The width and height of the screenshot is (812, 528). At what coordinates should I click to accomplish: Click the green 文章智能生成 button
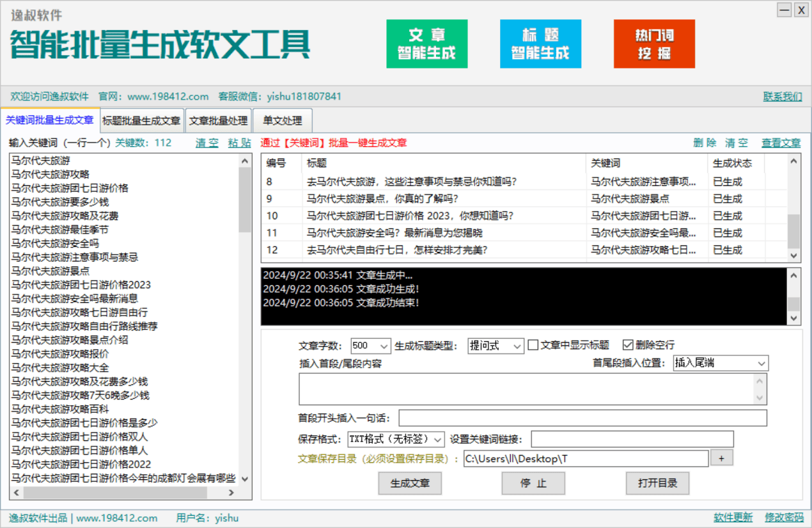coord(426,43)
